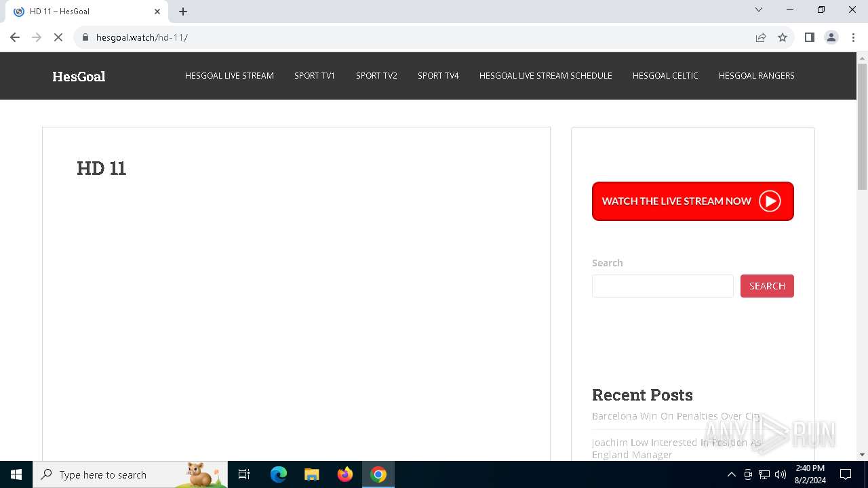The width and height of the screenshot is (868, 488).
Task: Open SPORT TV2 menu item
Action: [x=376, y=75]
